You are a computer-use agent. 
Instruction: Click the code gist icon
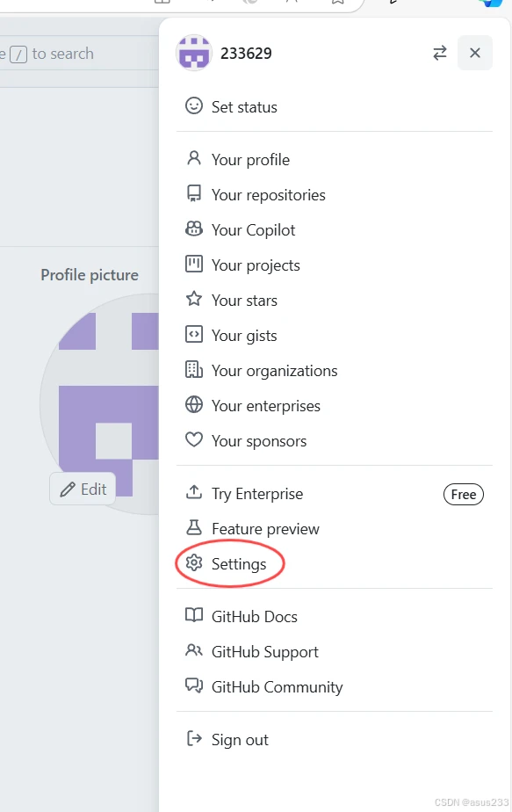(193, 335)
